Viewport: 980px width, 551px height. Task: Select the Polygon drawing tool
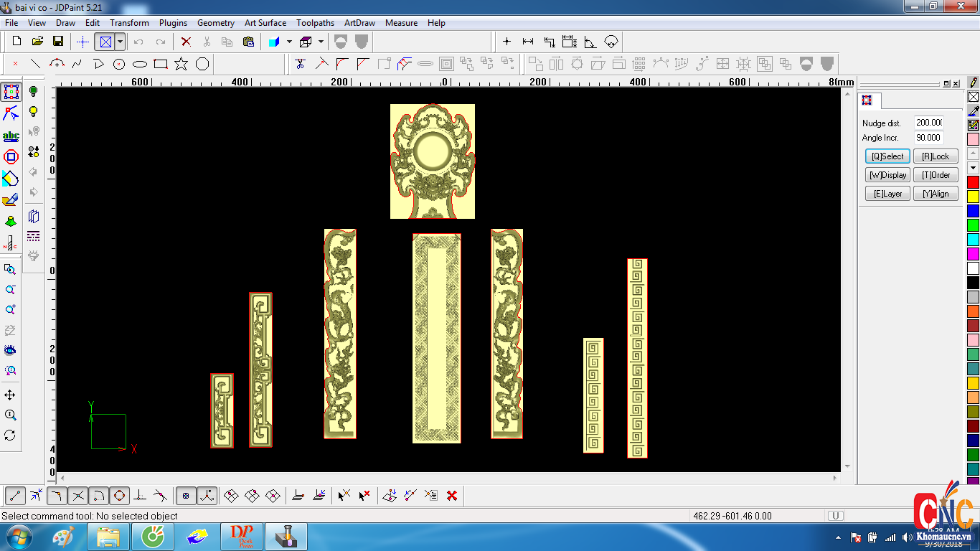[x=202, y=64]
